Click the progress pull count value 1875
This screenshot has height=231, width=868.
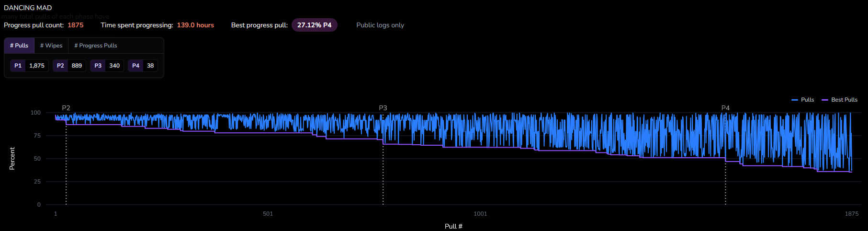(75, 25)
